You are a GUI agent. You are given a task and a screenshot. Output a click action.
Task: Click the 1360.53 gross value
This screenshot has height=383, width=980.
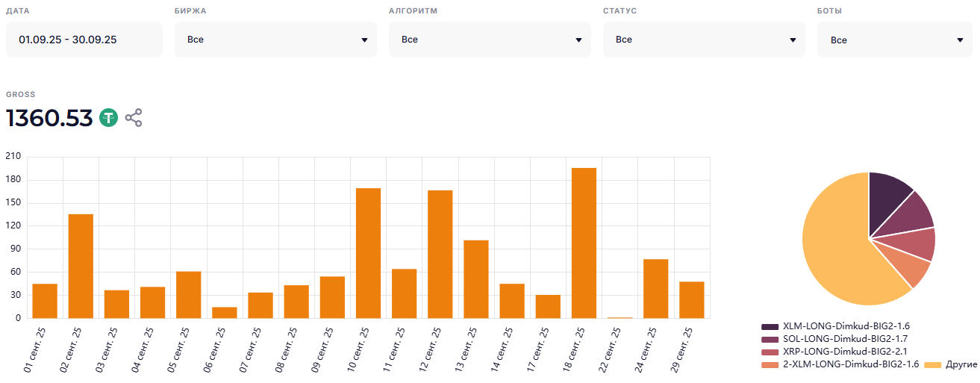click(x=49, y=118)
